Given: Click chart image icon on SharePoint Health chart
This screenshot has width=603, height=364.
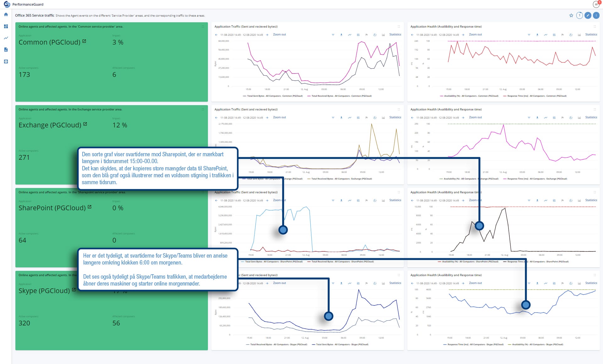Looking at the screenshot, I should [x=579, y=201].
